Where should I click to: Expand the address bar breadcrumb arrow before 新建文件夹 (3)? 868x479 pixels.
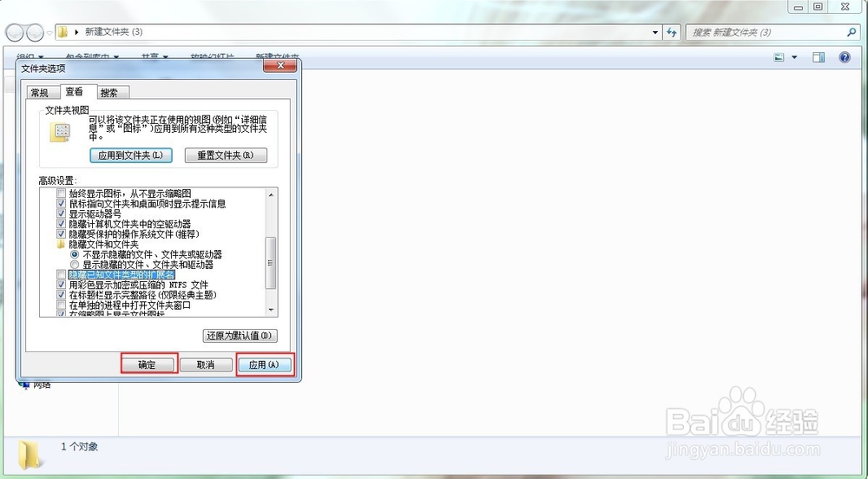point(76,32)
